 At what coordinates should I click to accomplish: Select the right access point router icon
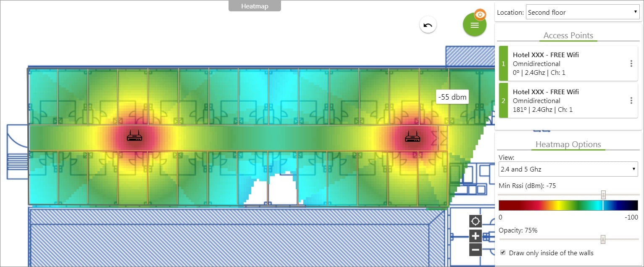click(x=412, y=136)
